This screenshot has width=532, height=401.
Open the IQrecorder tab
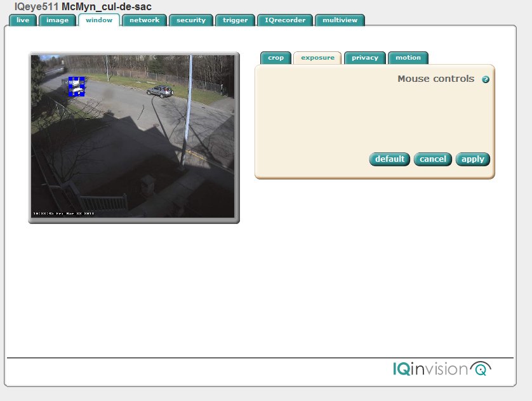point(285,20)
